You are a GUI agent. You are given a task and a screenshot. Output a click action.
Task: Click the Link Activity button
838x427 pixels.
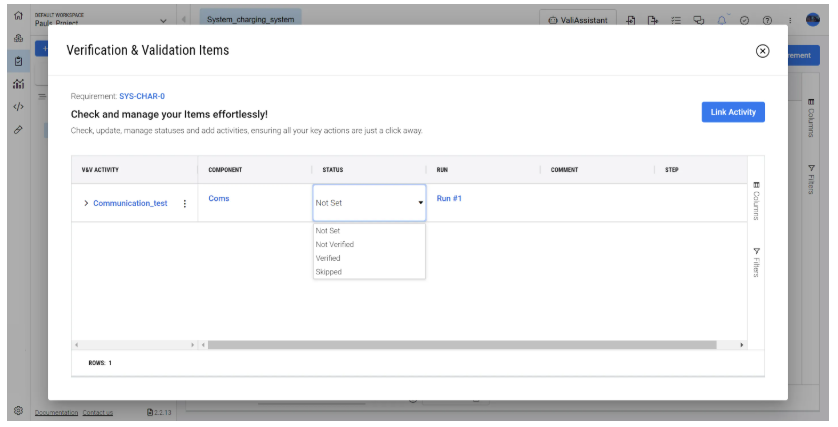733,112
